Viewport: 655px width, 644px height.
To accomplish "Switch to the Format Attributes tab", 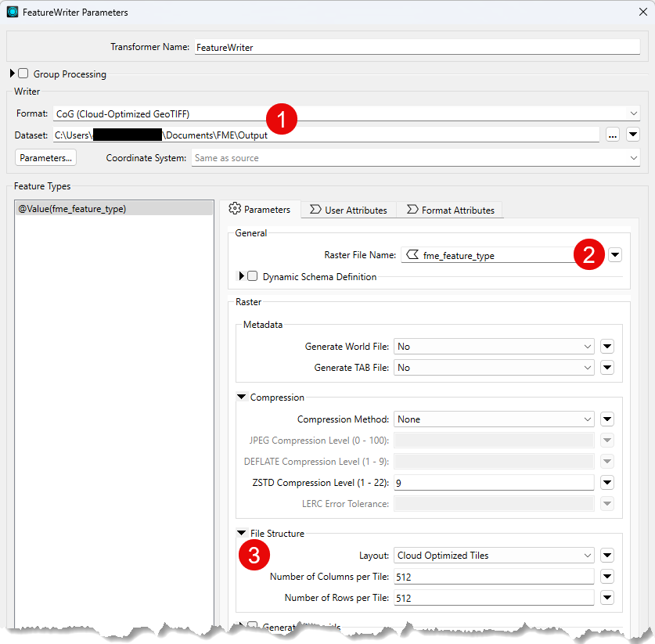I will coord(450,210).
